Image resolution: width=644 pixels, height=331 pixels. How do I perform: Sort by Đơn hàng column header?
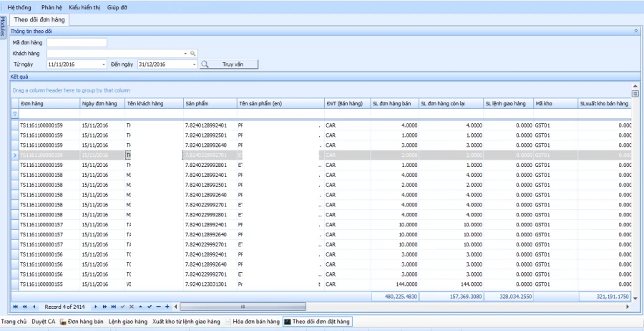(49, 104)
